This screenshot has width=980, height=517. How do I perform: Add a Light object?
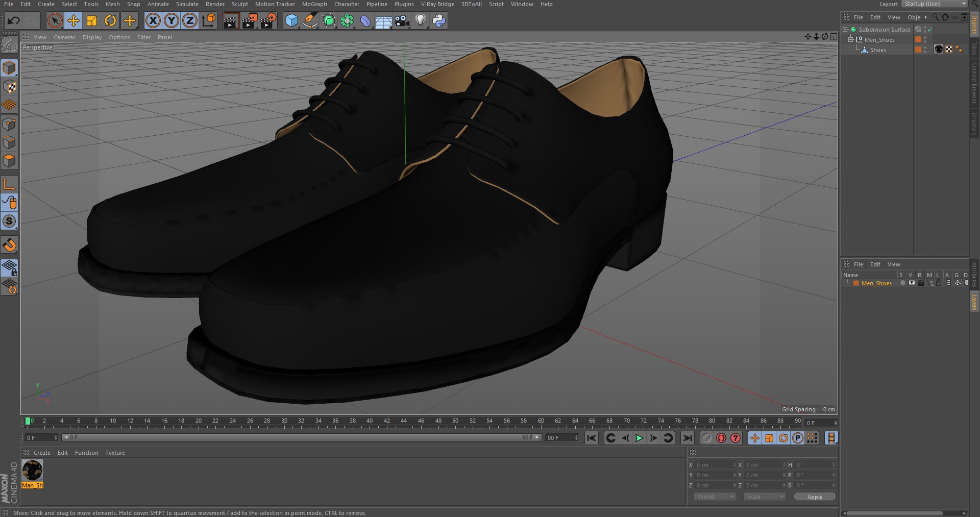tap(420, 20)
